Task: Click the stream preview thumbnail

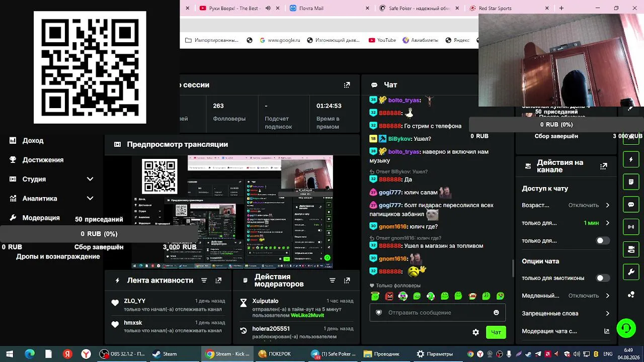Action: [x=232, y=212]
